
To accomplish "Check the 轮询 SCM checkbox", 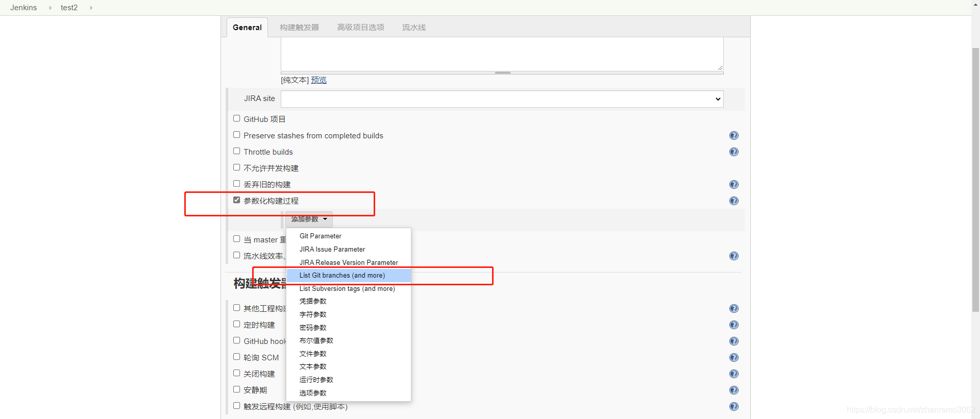I will [236, 357].
